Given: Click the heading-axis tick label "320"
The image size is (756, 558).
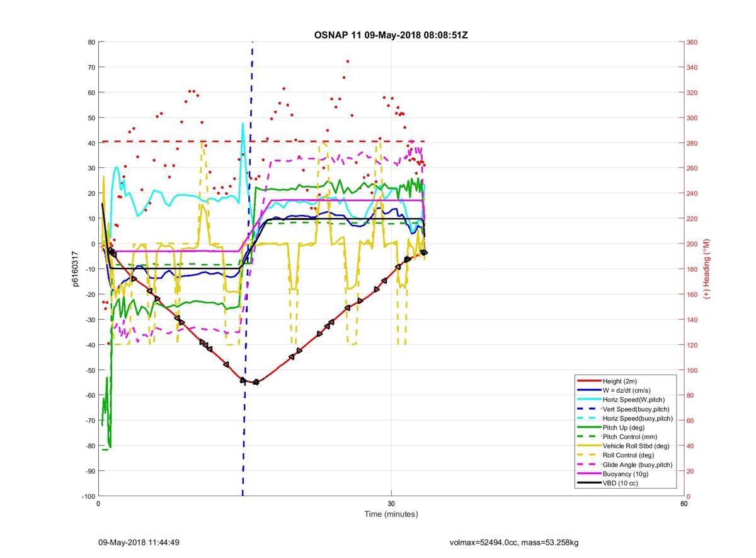Looking at the screenshot, I should [693, 93].
